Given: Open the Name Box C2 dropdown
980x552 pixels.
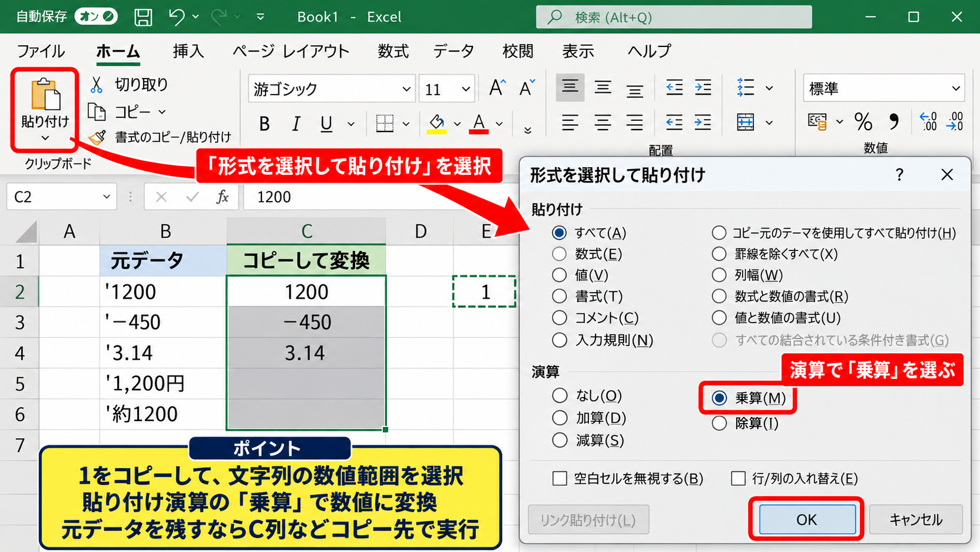Looking at the screenshot, I should 106,197.
